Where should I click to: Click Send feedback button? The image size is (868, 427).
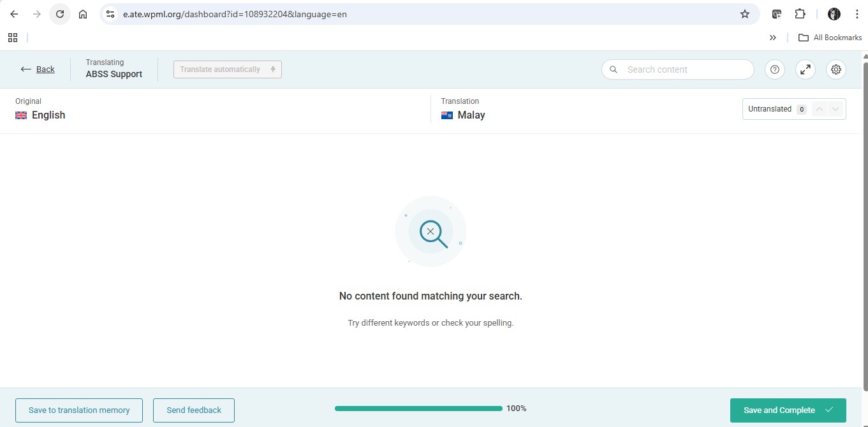coord(194,410)
